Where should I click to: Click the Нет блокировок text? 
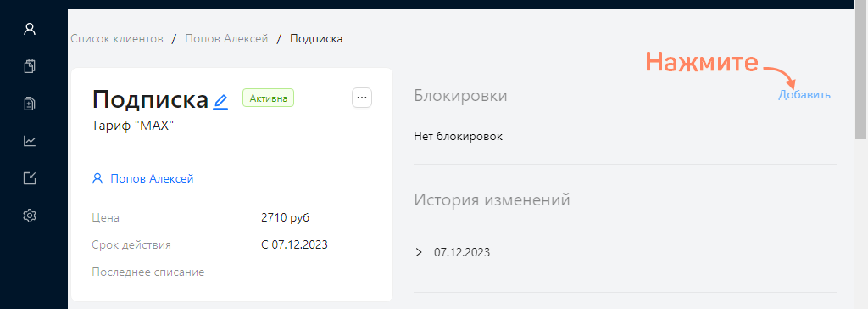coord(459,137)
